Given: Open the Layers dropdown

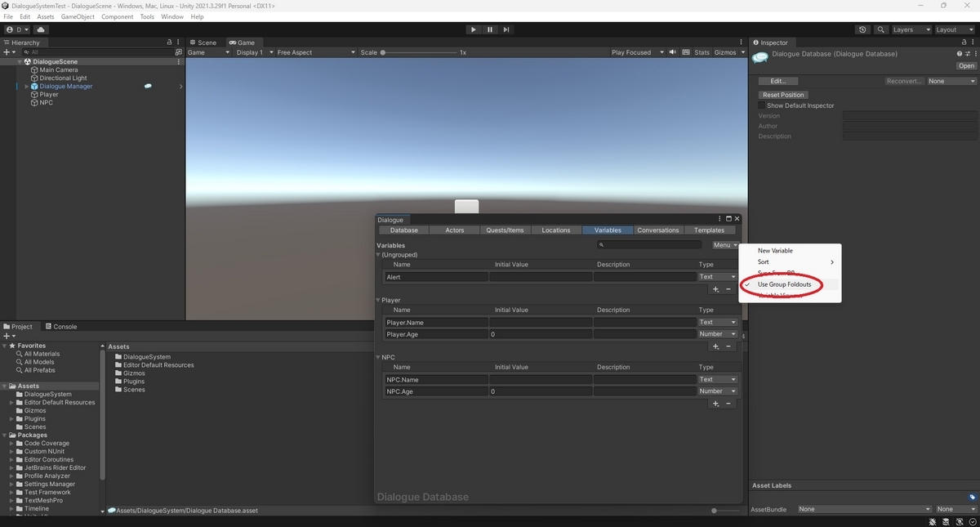Looking at the screenshot, I should coord(911,29).
